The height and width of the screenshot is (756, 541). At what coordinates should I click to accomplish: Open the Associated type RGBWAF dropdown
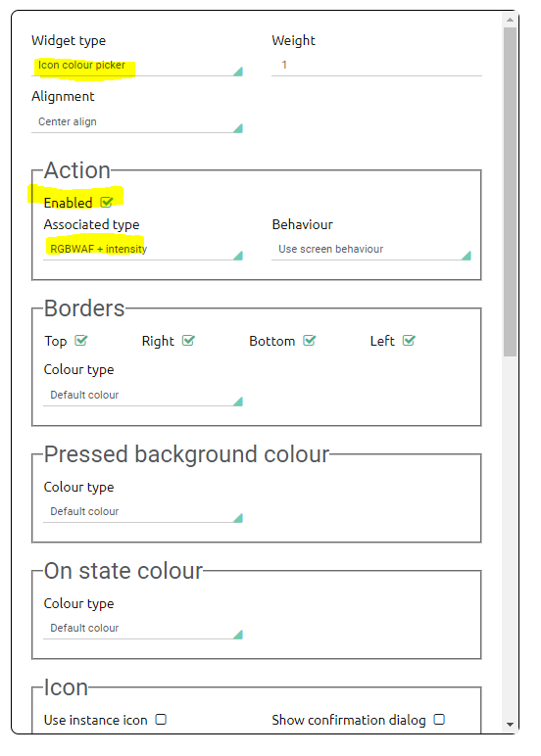click(x=143, y=250)
